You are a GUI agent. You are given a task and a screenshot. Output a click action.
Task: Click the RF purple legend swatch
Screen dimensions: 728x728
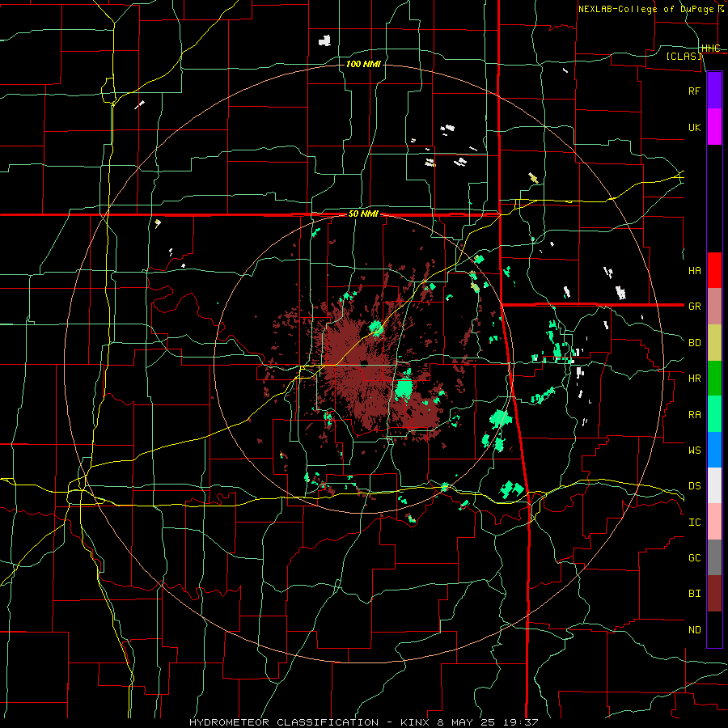pos(714,91)
